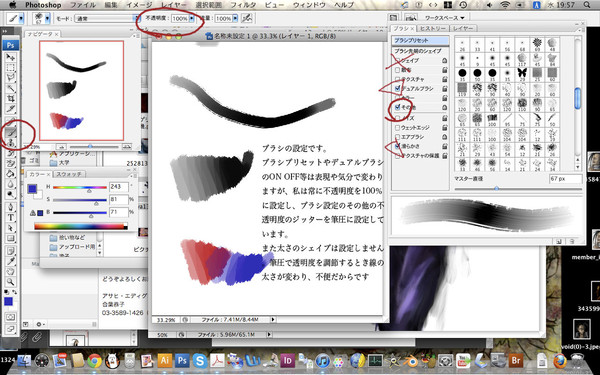Viewport: 600px width, 375px height.
Task: Switch to the レイヤー panel tab
Action: (x=463, y=28)
